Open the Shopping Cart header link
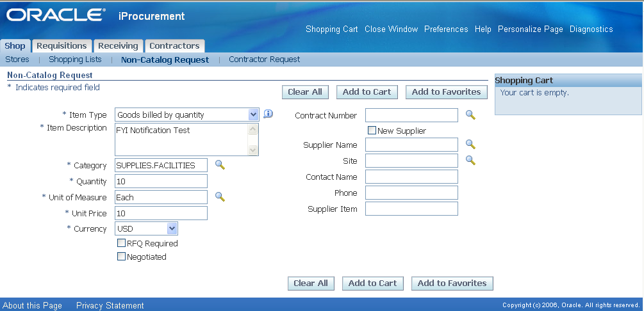This screenshot has height=311, width=644. pyautogui.click(x=332, y=29)
